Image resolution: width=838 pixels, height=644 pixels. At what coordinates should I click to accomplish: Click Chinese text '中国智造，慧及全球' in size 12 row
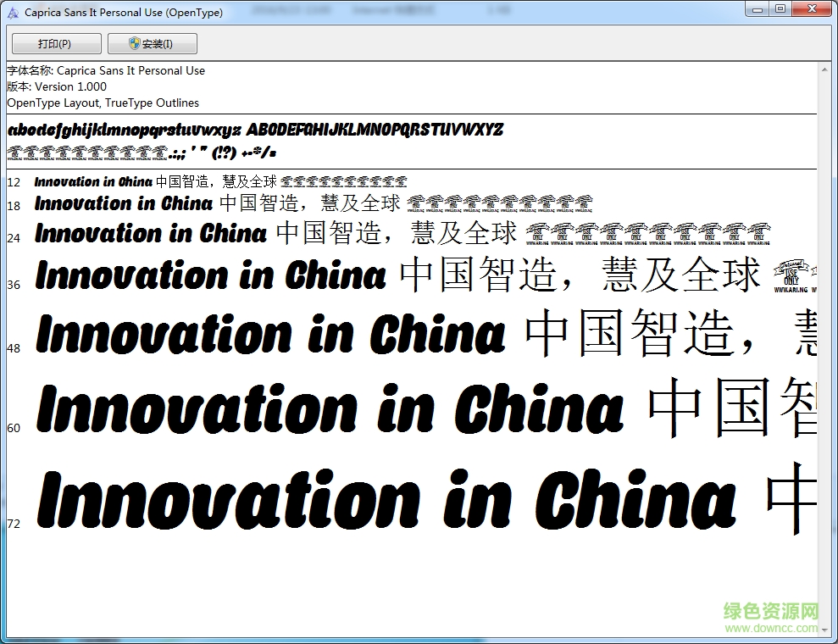216,181
